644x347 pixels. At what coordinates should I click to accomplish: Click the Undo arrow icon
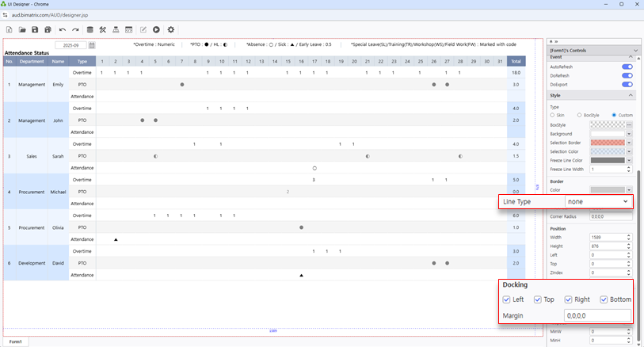click(x=63, y=30)
